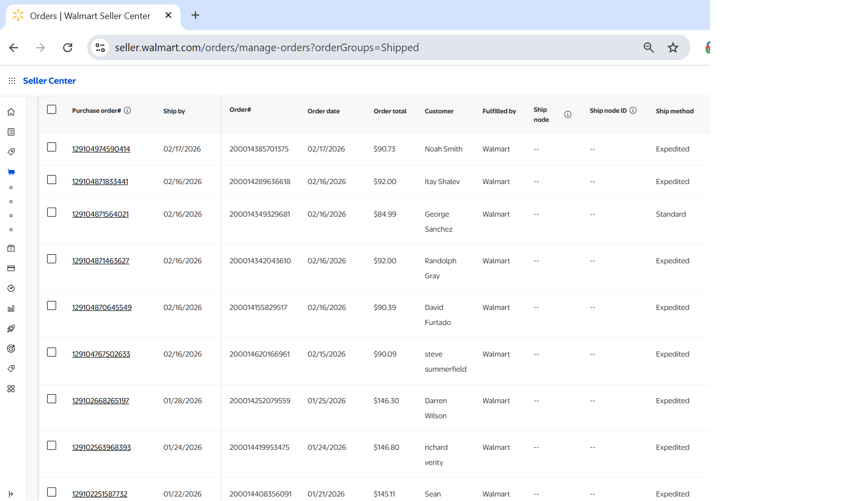Open the credit card Payments sidebar icon
The image size is (868, 501).
pyautogui.click(x=11, y=268)
